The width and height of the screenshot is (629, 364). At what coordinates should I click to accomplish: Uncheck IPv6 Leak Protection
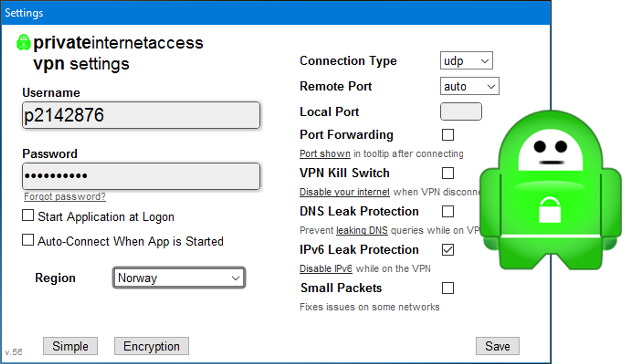[x=448, y=250]
